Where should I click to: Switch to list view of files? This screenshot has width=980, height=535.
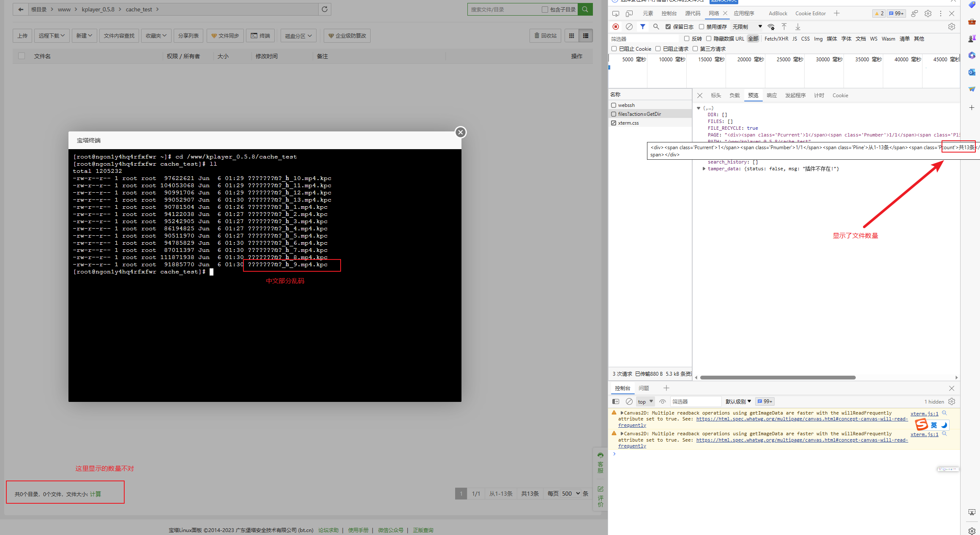[586, 36]
